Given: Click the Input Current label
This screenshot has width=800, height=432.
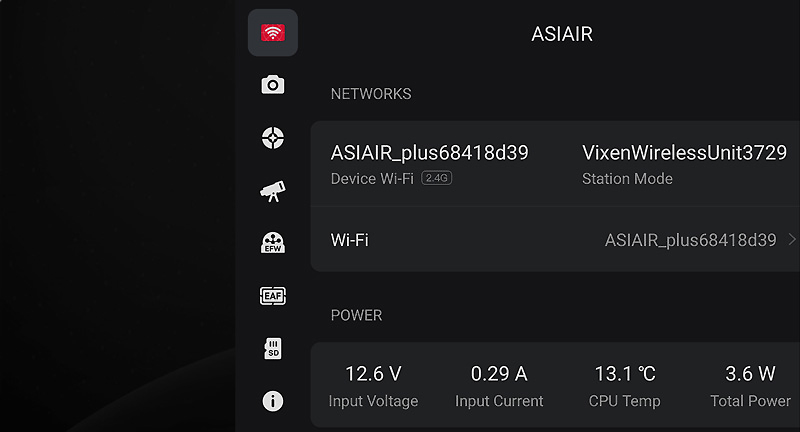Looking at the screenshot, I should (499, 401).
